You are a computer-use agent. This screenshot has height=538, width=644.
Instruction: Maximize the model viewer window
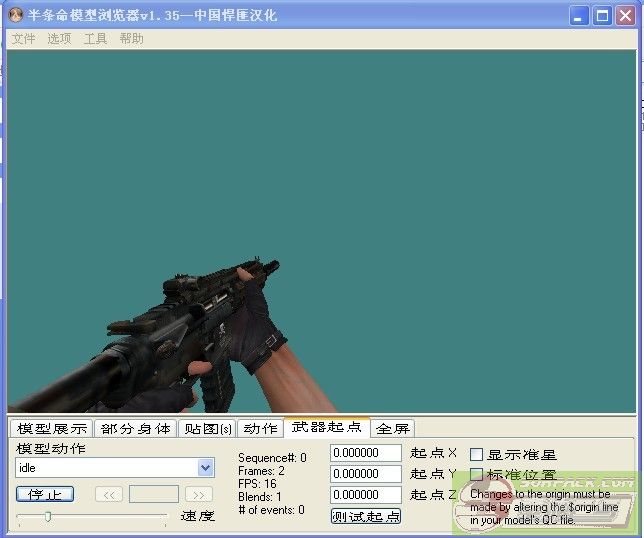(602, 15)
